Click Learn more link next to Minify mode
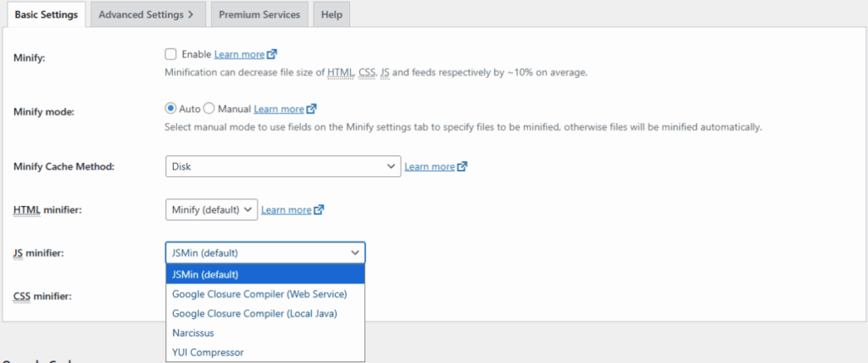 [279, 109]
